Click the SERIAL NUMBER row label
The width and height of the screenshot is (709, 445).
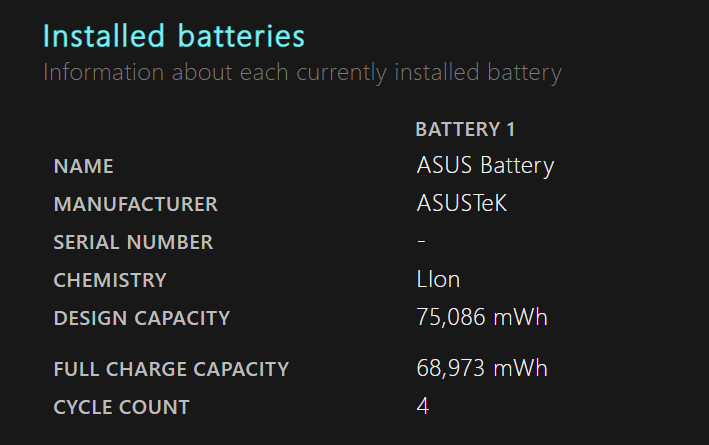[x=133, y=242]
